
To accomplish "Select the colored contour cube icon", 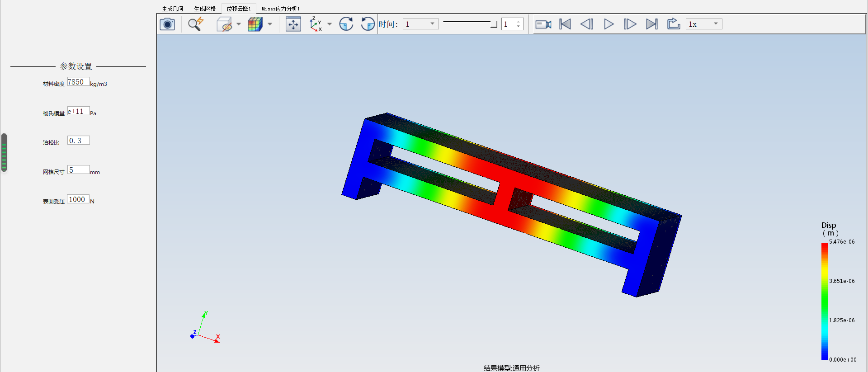I will pyautogui.click(x=255, y=24).
